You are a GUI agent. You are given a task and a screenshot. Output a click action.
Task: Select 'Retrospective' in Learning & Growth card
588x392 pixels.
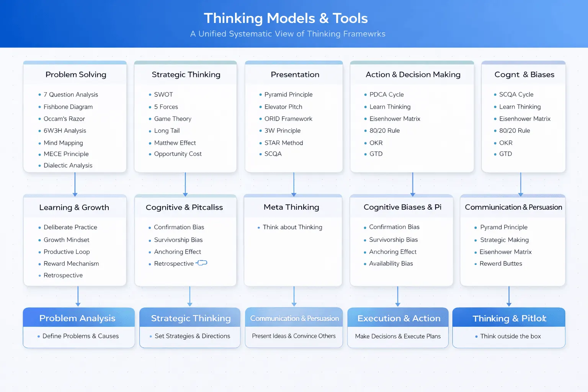click(x=63, y=275)
